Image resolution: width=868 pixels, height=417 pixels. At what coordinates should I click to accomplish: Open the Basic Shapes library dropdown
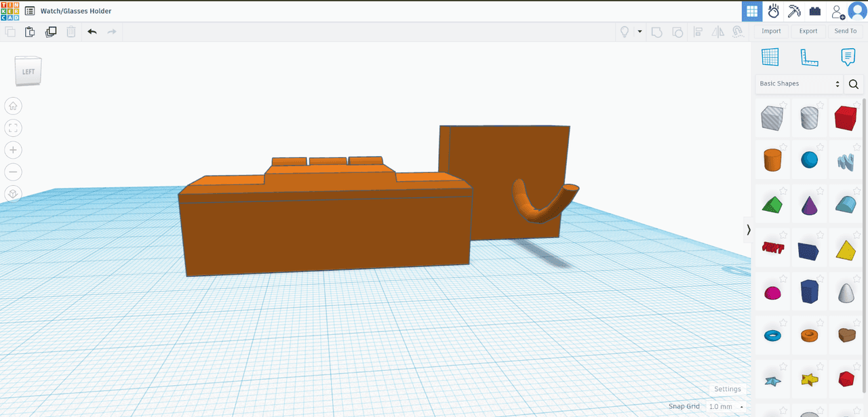800,83
